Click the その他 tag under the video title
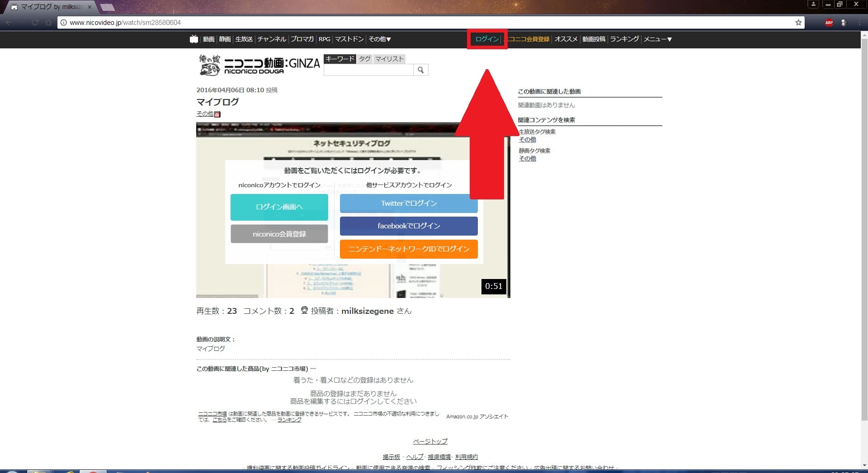This screenshot has height=473, width=868. point(205,114)
